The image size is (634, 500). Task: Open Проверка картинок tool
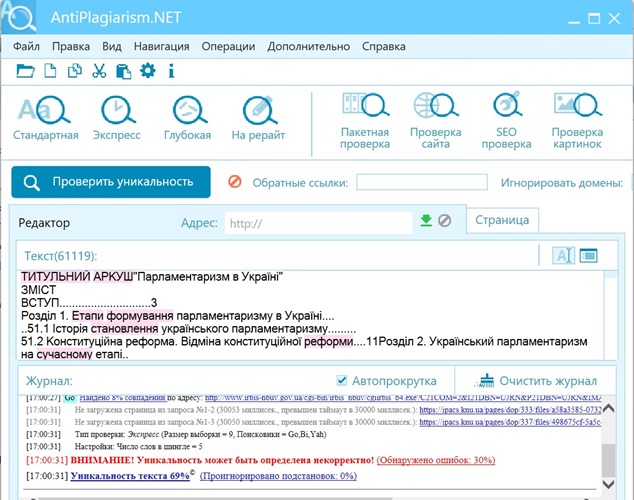click(577, 121)
